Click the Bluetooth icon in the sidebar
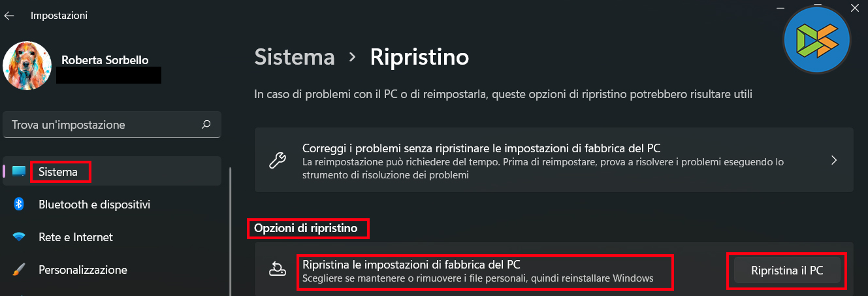 [x=19, y=205]
